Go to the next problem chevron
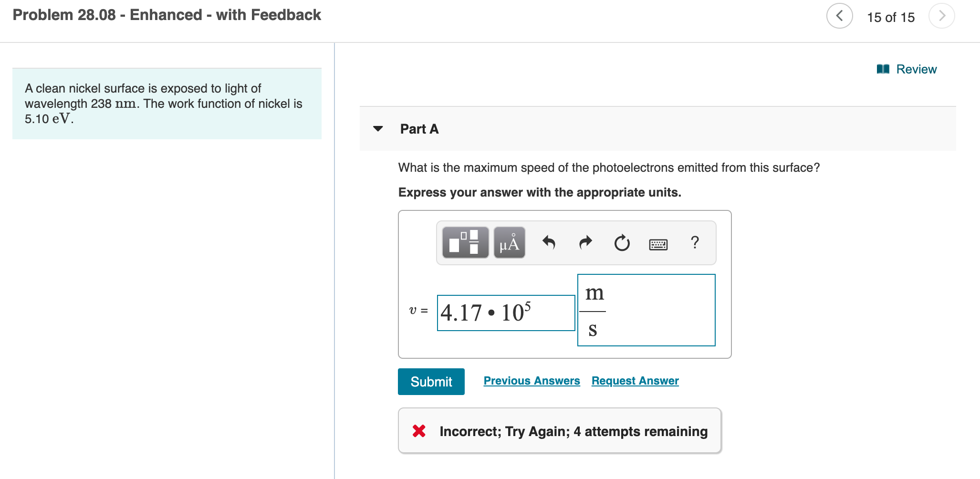The image size is (980, 479). tap(941, 15)
